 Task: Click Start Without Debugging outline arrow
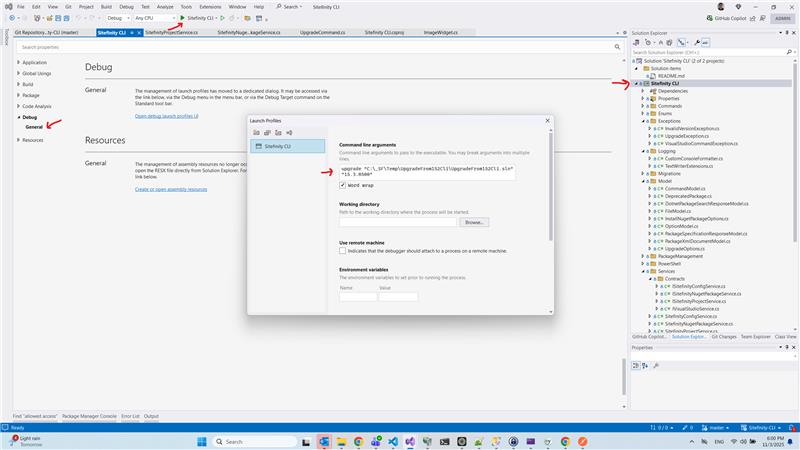coord(222,18)
